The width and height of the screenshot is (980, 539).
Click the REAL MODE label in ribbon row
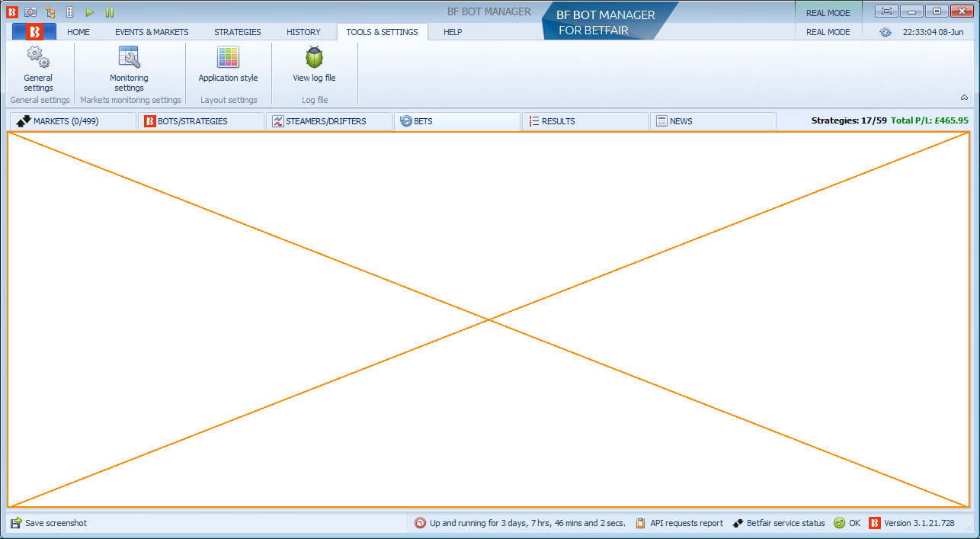point(828,32)
